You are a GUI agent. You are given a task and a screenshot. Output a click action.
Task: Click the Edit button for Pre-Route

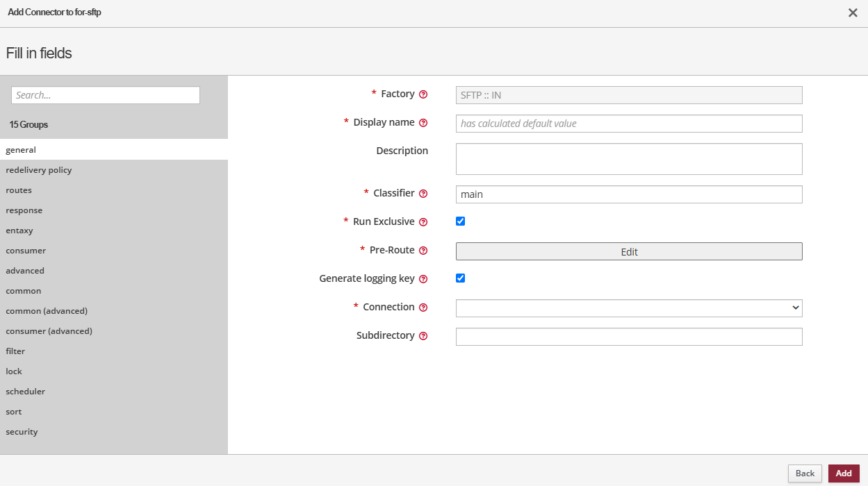click(x=628, y=251)
